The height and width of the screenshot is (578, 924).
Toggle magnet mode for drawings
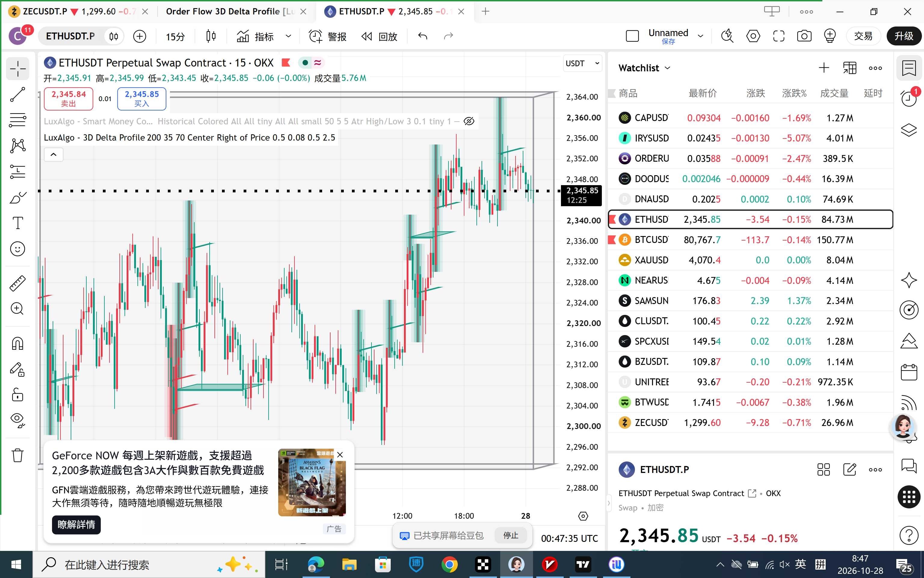pyautogui.click(x=17, y=343)
